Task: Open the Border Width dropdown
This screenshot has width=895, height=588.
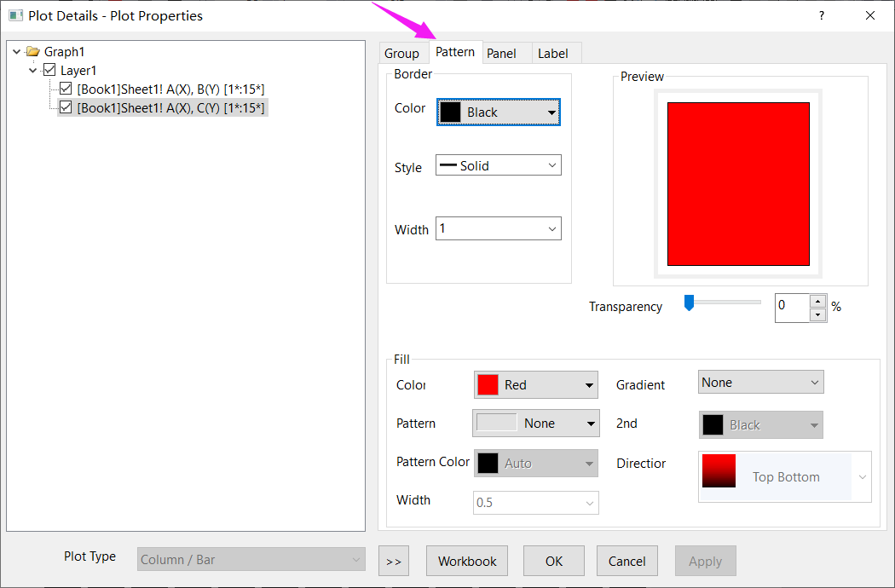Action: (x=499, y=228)
